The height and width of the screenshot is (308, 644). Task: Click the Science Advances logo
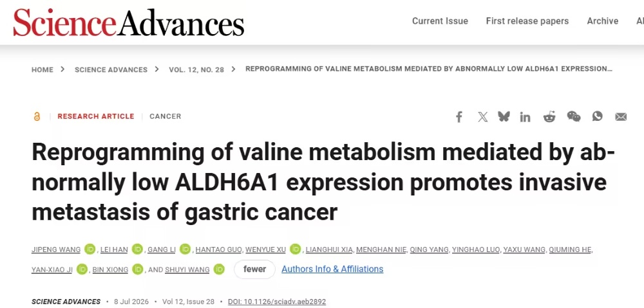[129, 22]
